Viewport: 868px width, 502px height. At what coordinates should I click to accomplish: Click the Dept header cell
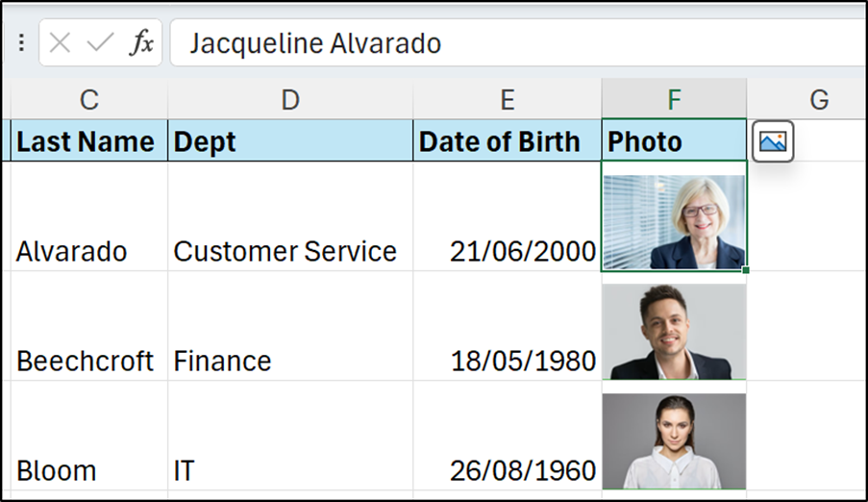click(x=290, y=142)
